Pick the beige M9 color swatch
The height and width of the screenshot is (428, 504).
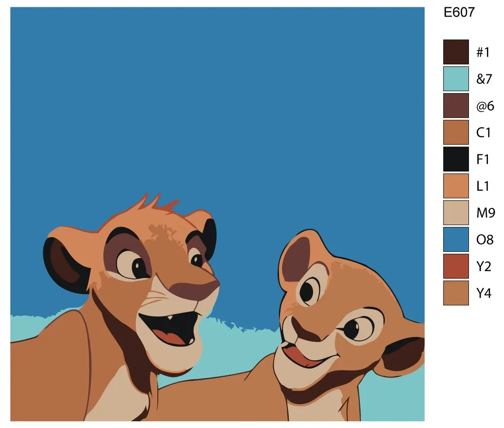(456, 212)
